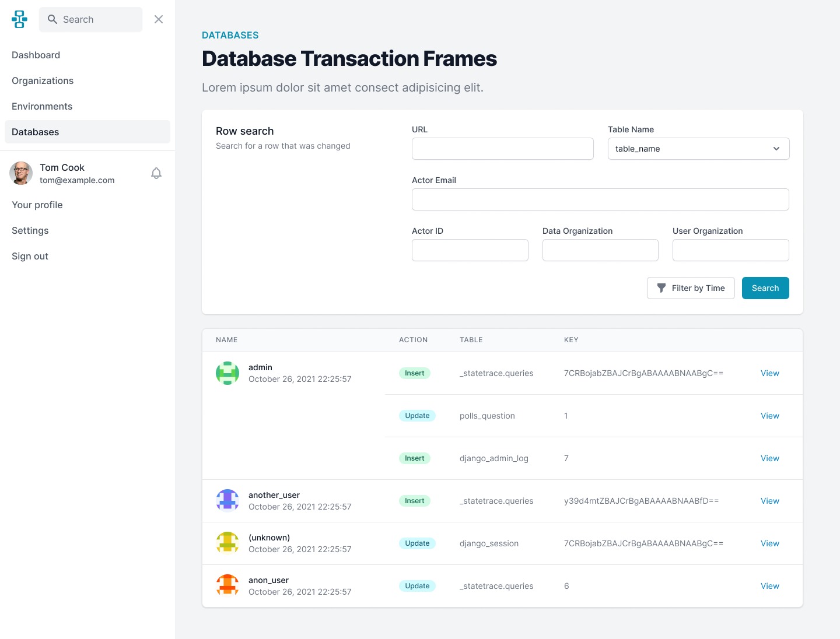Close the sidebar with the X icon
840x639 pixels.
159,19
